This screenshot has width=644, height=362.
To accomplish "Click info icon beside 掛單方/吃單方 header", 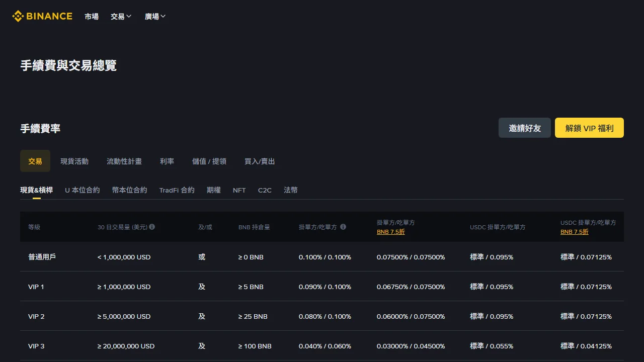I will (343, 227).
